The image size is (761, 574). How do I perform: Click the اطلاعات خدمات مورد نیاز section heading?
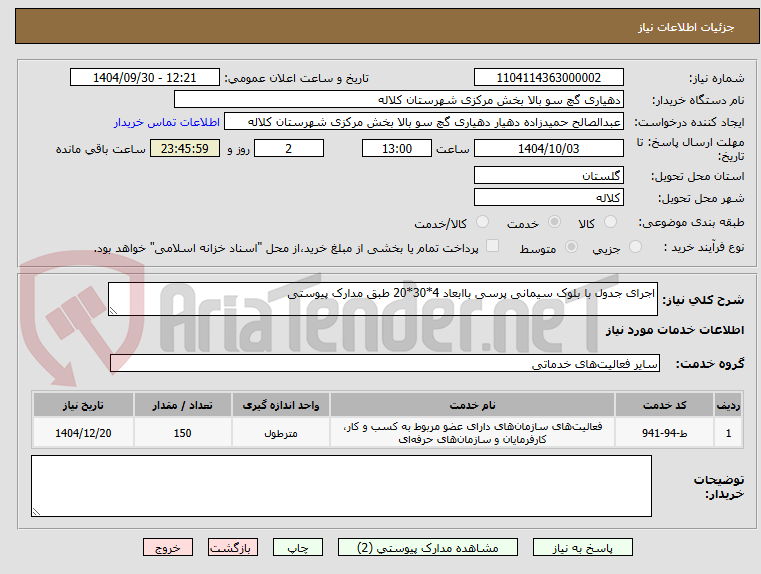[x=675, y=330]
